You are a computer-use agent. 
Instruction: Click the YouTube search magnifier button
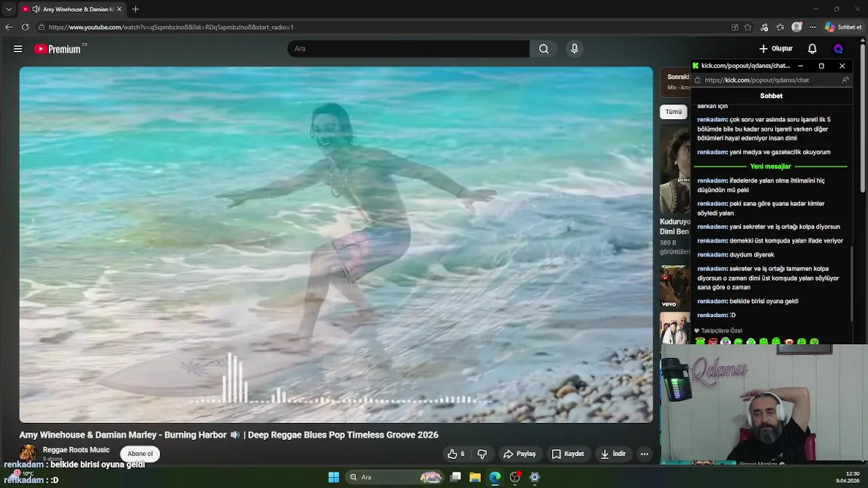coord(544,49)
